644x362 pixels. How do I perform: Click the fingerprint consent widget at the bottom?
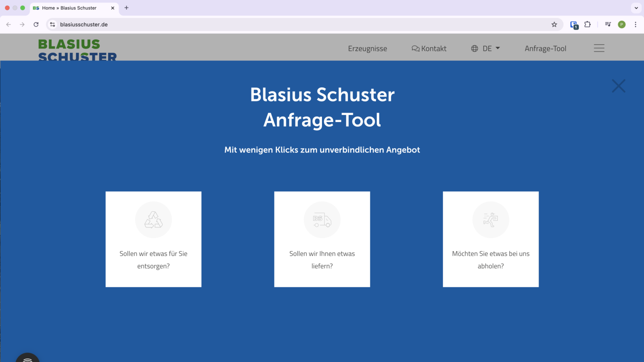(28, 357)
